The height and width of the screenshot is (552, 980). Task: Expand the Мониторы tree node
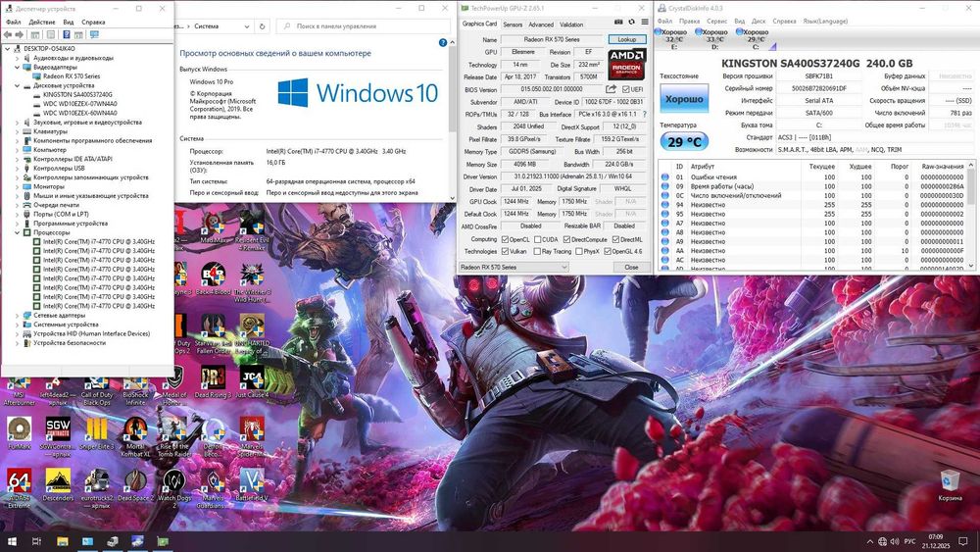(18, 186)
